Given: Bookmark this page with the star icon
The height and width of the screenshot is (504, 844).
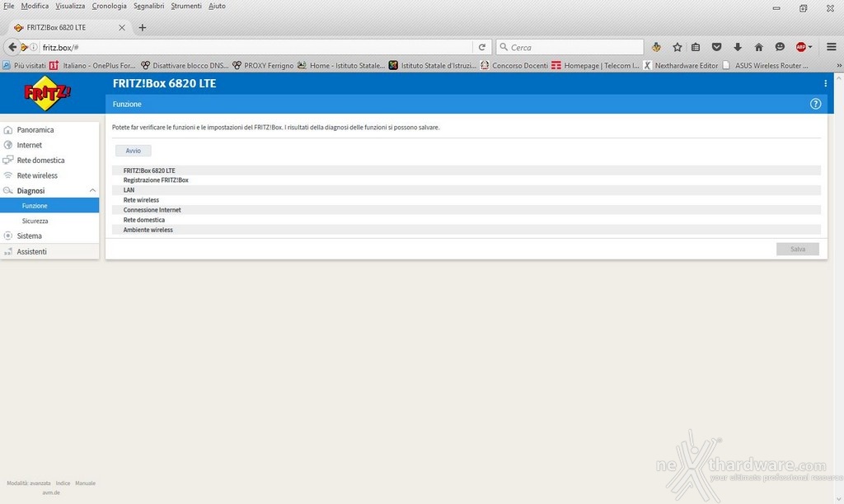Looking at the screenshot, I should coord(678,47).
